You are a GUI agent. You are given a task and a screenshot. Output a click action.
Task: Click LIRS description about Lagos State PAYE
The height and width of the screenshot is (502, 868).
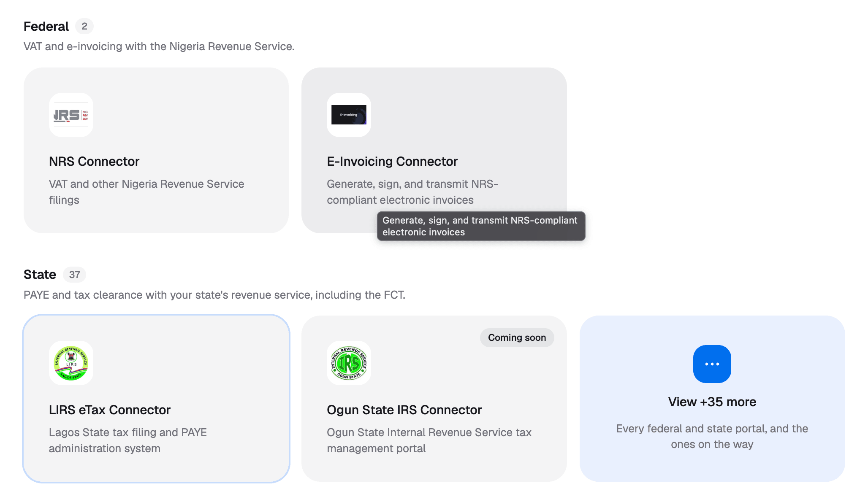(x=128, y=440)
